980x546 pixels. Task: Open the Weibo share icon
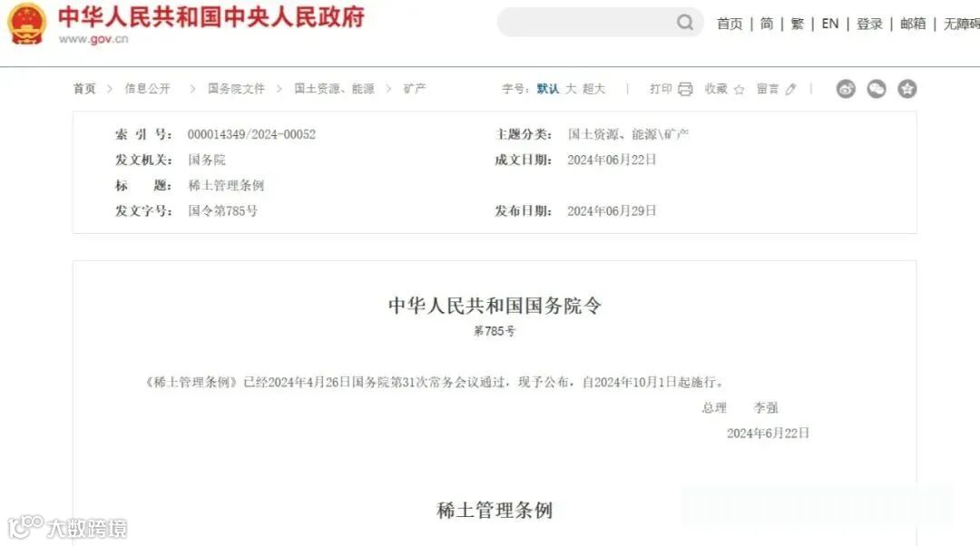(x=846, y=89)
